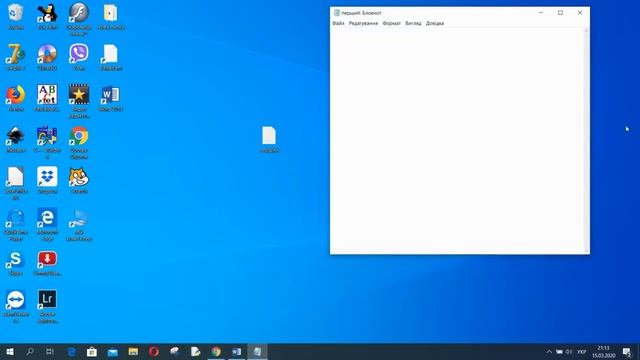Open the Файл menu in Notepad
Viewport: 640px width, 360px height.
[x=338, y=23]
